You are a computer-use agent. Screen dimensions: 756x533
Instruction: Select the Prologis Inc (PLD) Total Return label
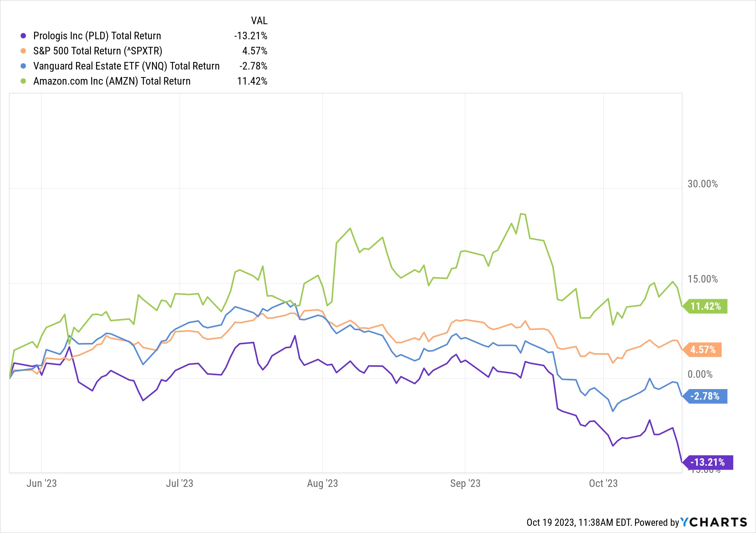97,36
